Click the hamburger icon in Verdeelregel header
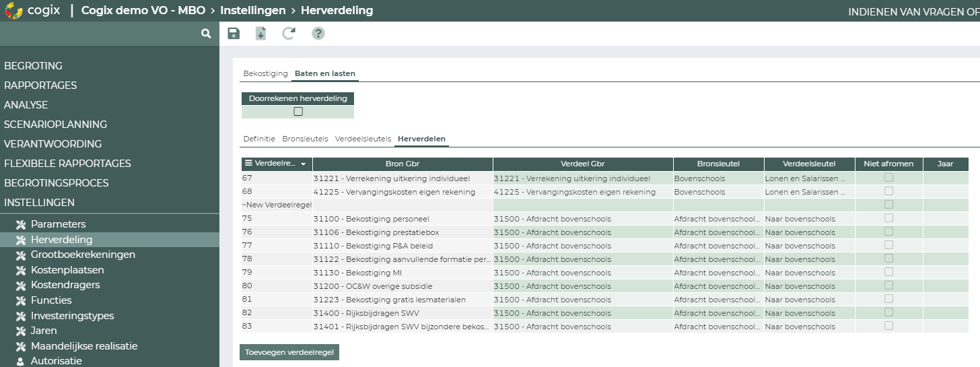Image resolution: width=980 pixels, height=367 pixels. 248,164
